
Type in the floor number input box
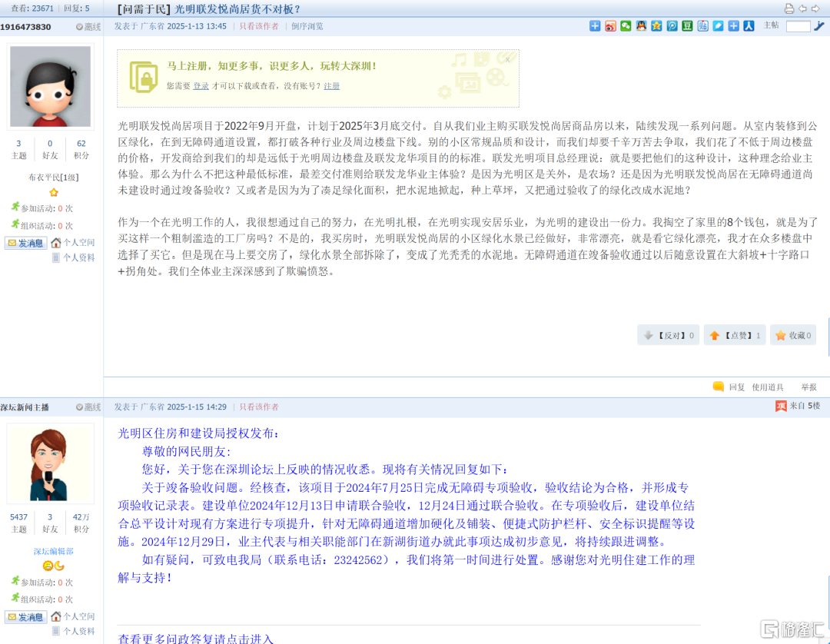click(x=798, y=26)
